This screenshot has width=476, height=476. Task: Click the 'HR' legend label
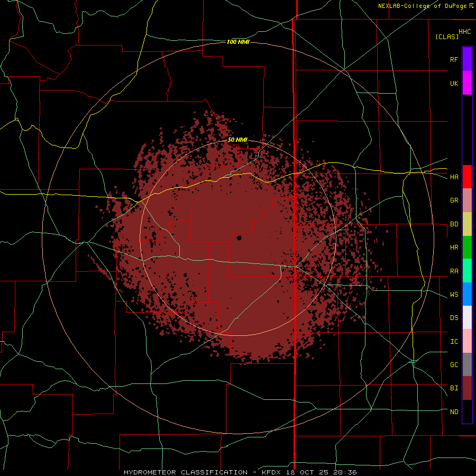(454, 248)
